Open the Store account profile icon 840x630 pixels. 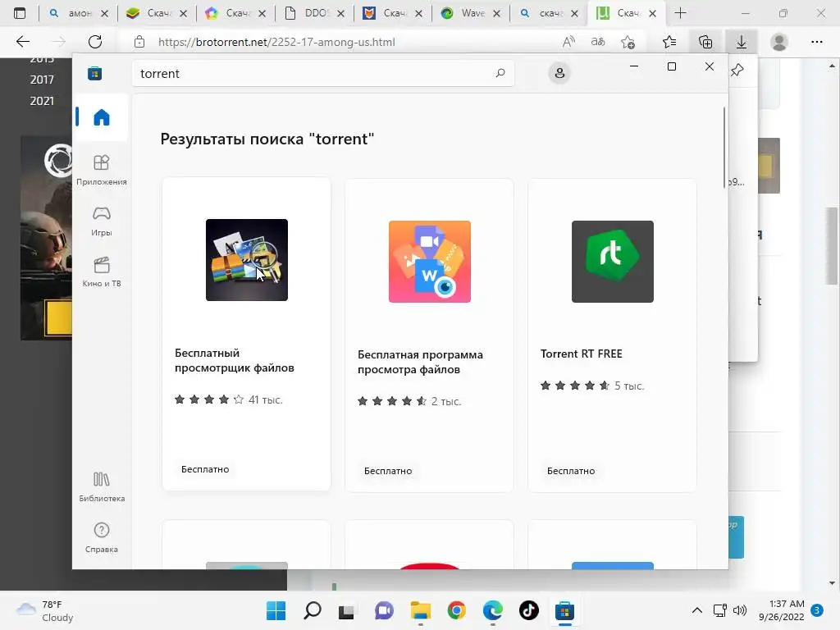(559, 73)
